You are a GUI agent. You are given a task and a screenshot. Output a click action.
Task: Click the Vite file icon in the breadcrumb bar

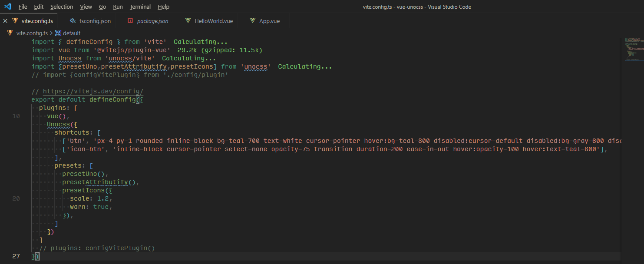[10, 33]
